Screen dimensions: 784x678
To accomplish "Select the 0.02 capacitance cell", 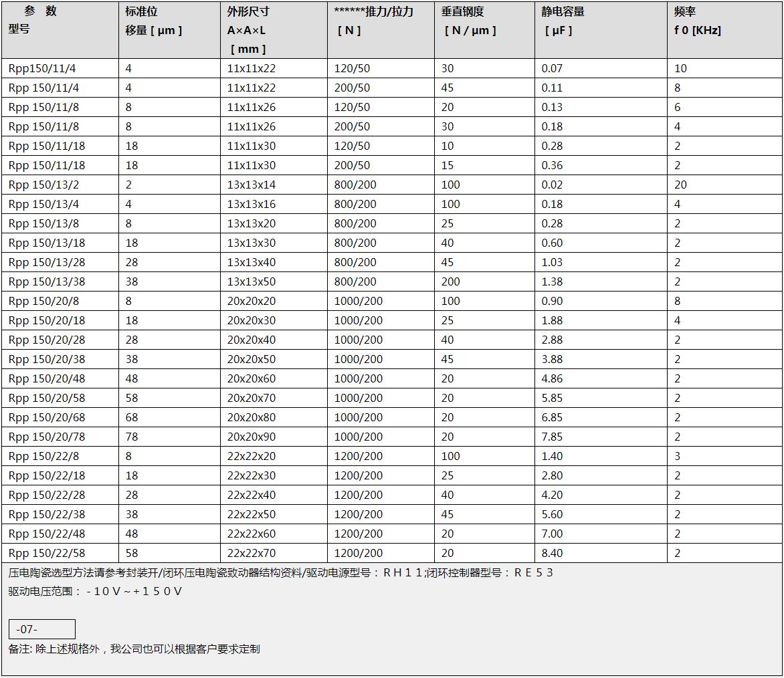I will tap(552, 185).
